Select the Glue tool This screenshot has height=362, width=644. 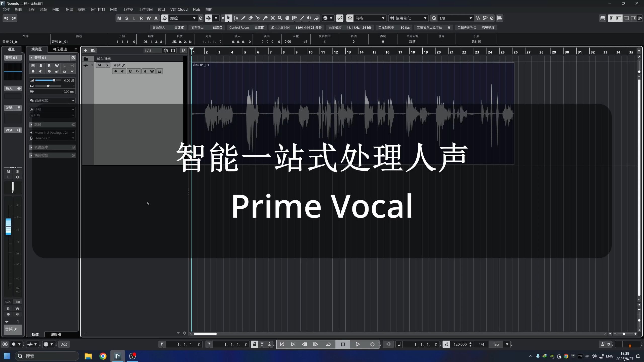[x=265, y=18]
